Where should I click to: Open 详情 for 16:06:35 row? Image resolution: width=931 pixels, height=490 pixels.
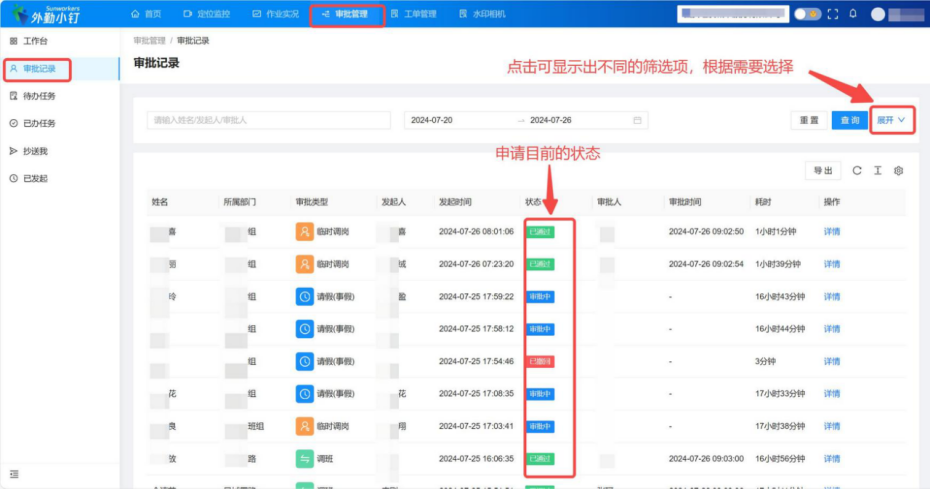(832, 459)
